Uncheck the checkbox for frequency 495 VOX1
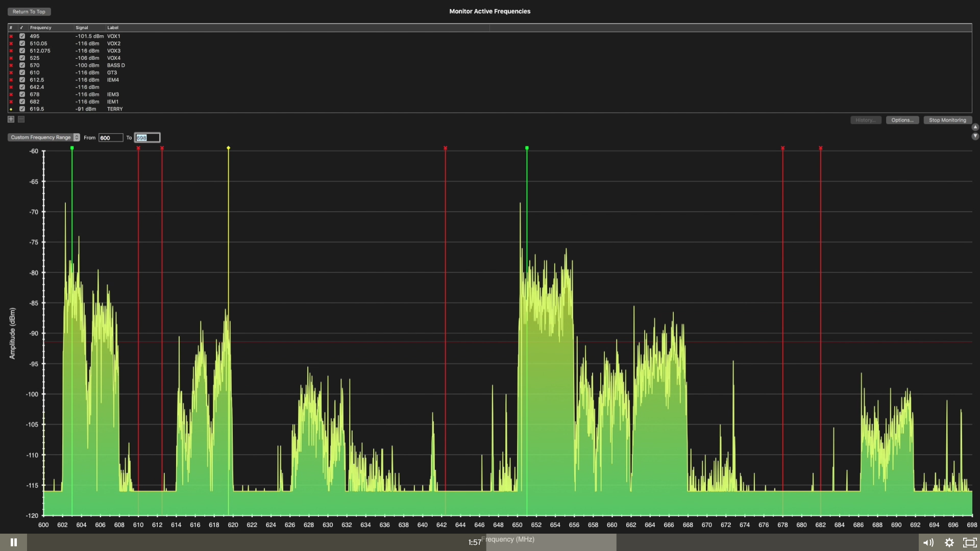The image size is (980, 551). (22, 36)
